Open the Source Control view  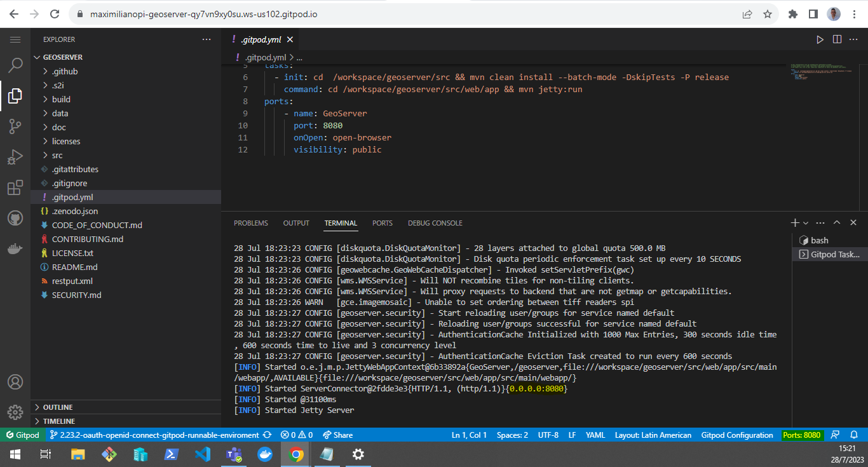click(x=15, y=126)
